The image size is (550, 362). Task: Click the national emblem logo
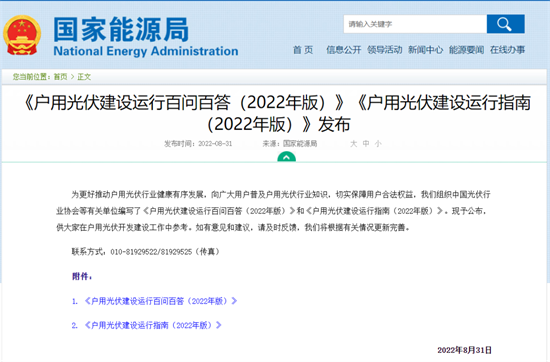coord(22,35)
